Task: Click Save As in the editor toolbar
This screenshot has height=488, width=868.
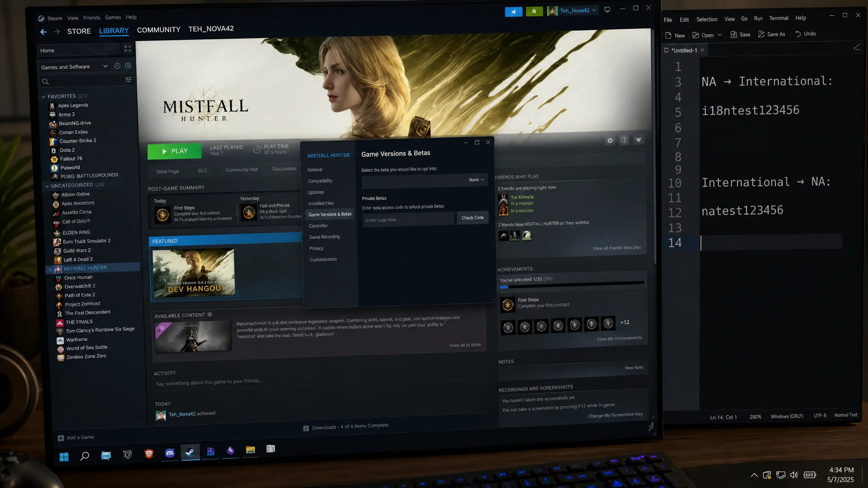Action: coord(771,34)
